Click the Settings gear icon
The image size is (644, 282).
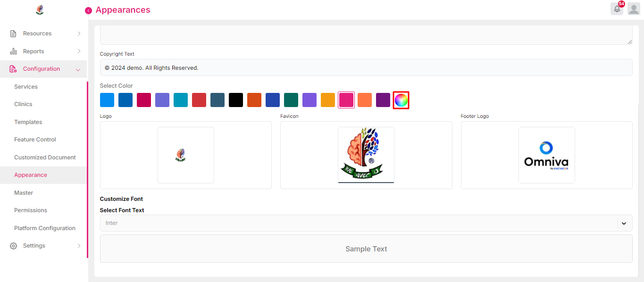point(13,246)
